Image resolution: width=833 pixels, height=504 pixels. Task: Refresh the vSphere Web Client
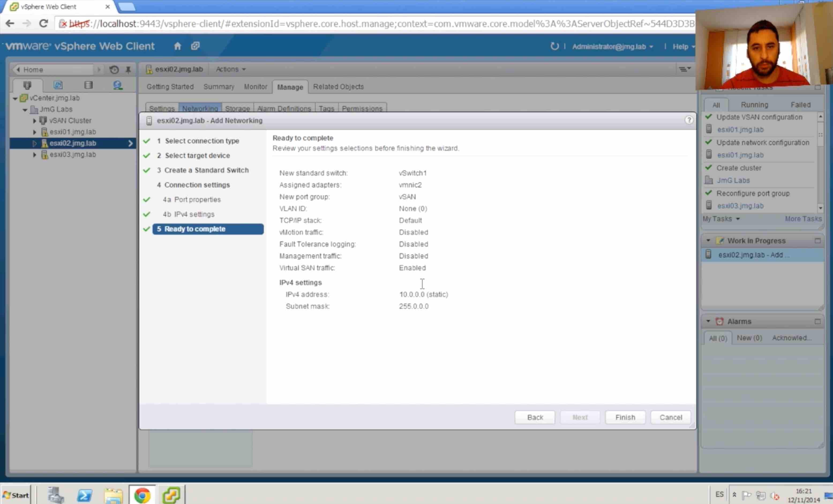pyautogui.click(x=554, y=46)
